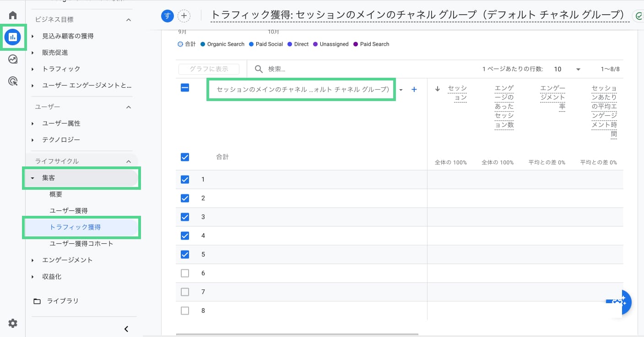Open the Advertising target icon
Image resolution: width=644 pixels, height=337 pixels.
click(13, 81)
